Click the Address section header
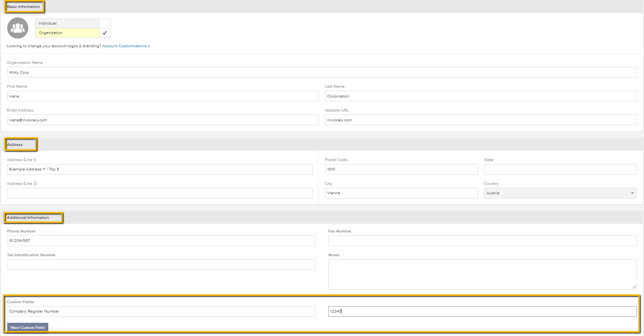 15,145
